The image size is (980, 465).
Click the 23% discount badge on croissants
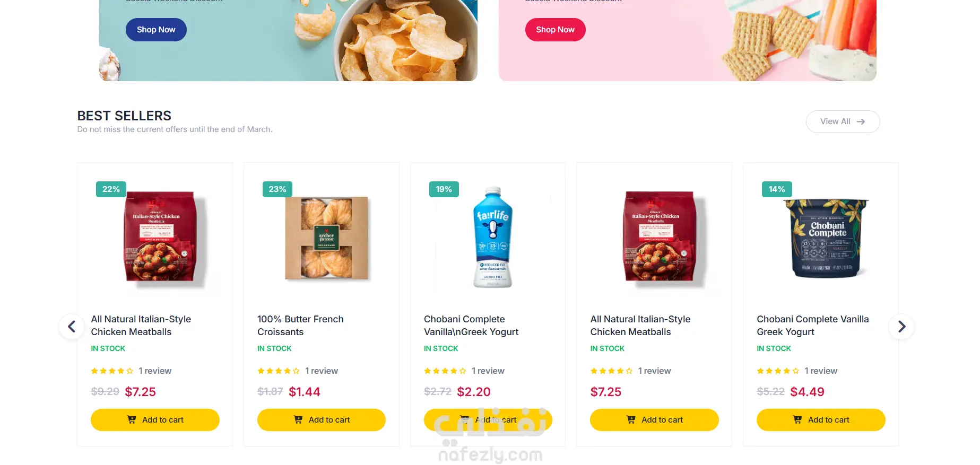(277, 189)
